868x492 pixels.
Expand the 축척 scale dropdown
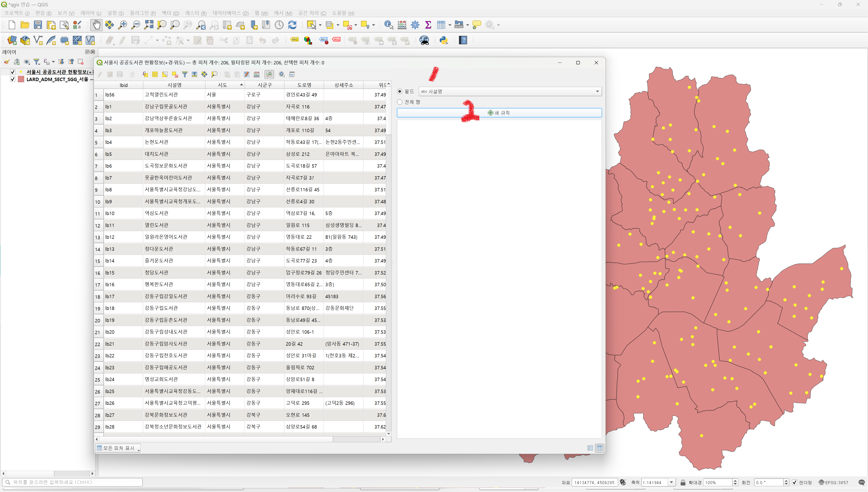click(671, 482)
